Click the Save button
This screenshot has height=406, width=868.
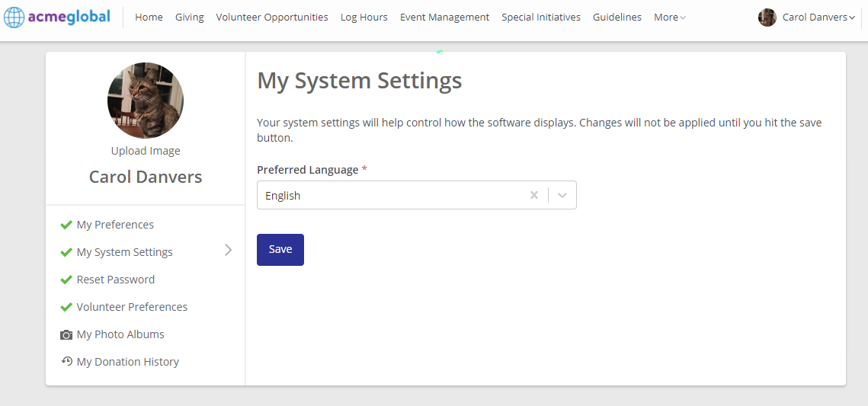tap(280, 249)
